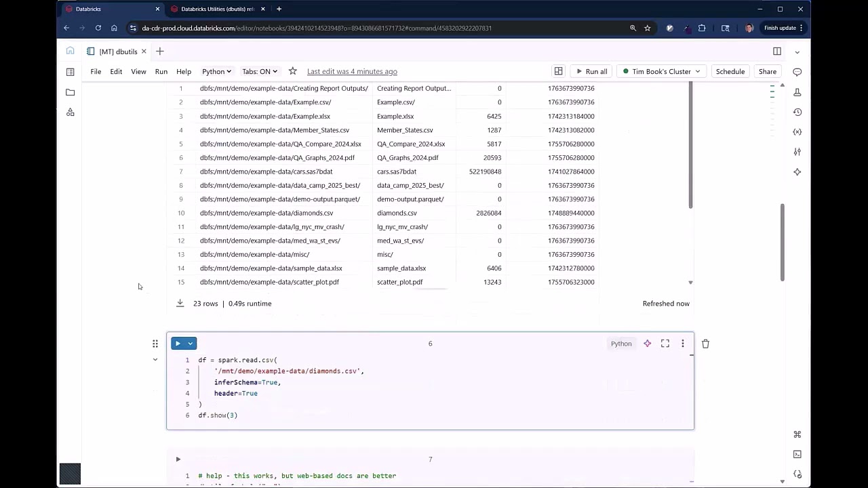
Task: Use the notebook page vertical scrollbar
Action: click(x=782, y=243)
